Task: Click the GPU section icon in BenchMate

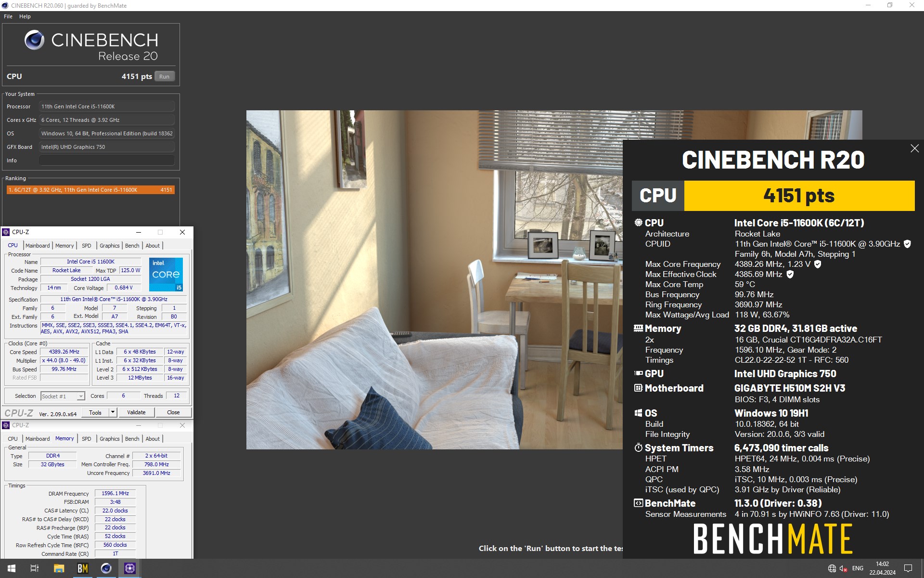Action: [x=638, y=373]
